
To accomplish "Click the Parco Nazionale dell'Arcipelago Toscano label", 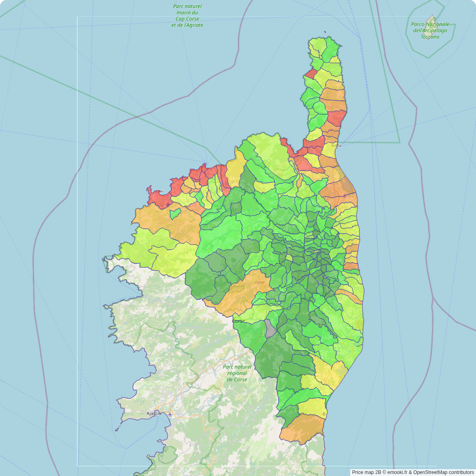I will 430,31.
